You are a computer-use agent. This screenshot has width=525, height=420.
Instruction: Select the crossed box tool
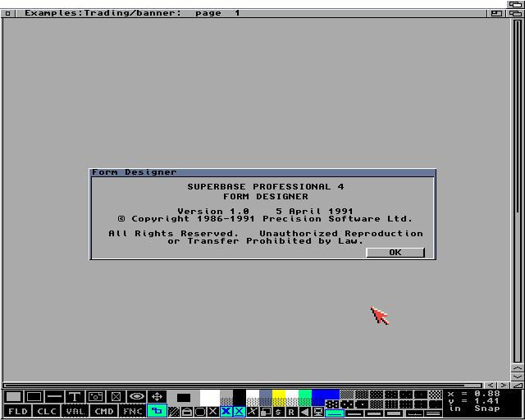[x=116, y=397]
